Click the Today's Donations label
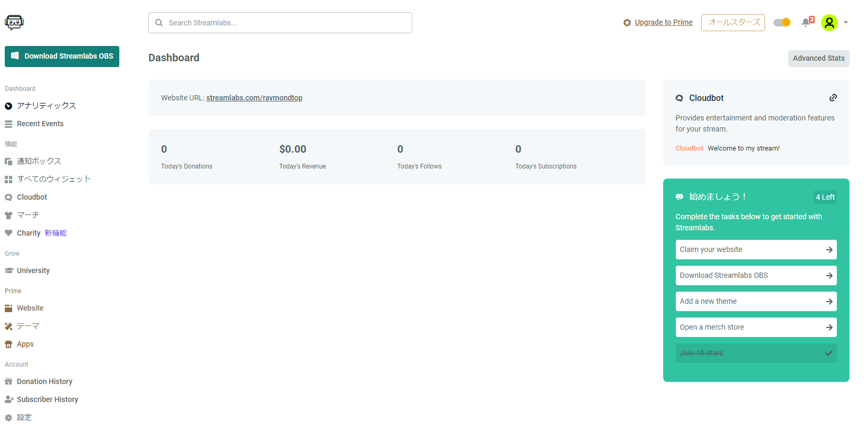This screenshot has width=868, height=430. [187, 166]
